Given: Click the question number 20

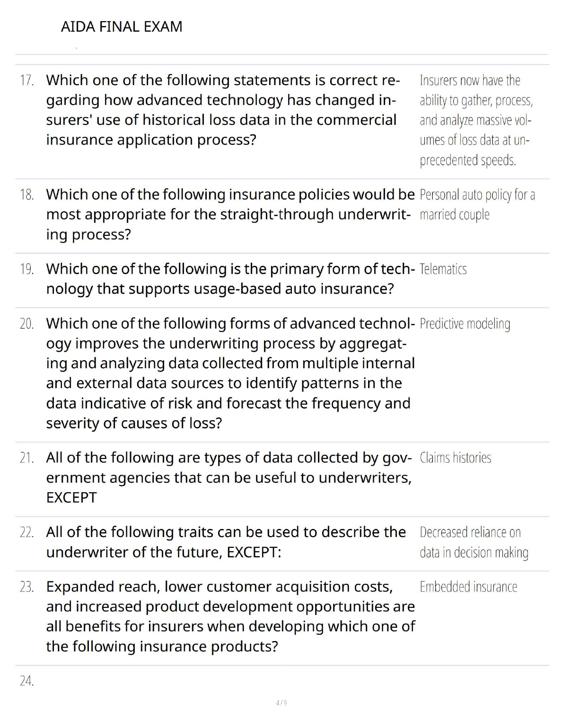Looking at the screenshot, I should pos(27,324).
